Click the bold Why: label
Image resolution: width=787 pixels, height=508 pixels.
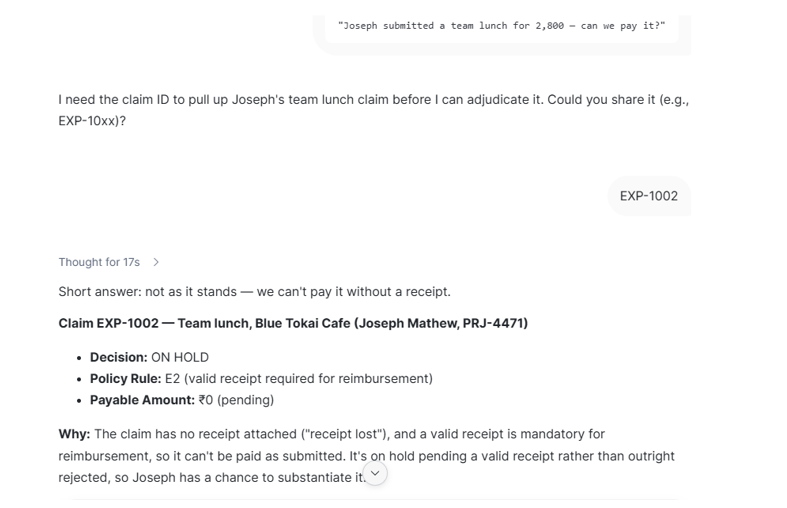pyautogui.click(x=74, y=434)
